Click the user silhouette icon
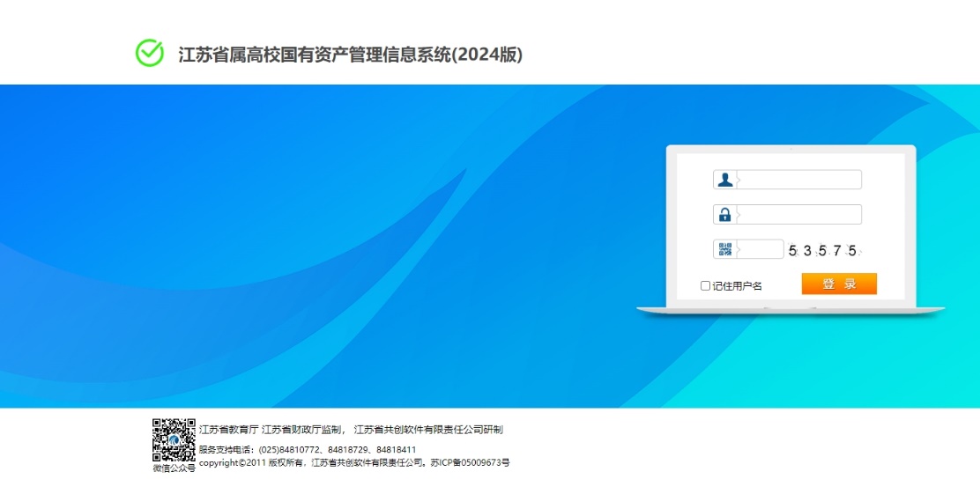The image size is (980, 494). pyautogui.click(x=724, y=180)
